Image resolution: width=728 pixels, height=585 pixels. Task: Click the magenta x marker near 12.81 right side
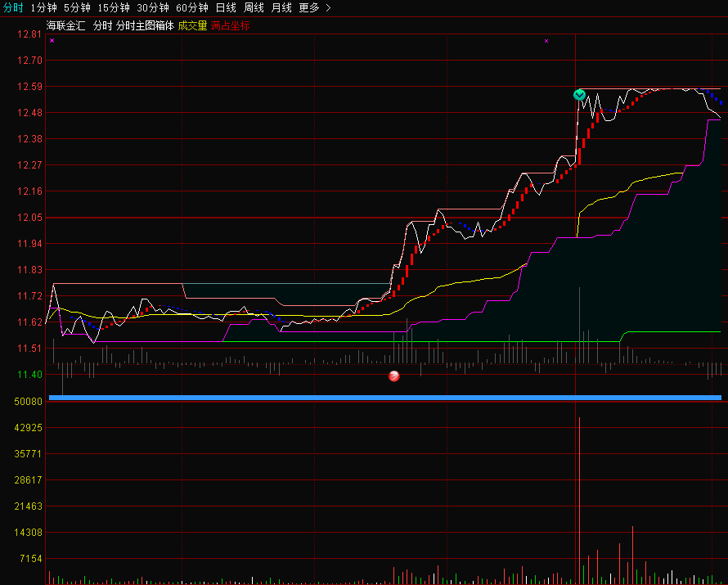(x=546, y=41)
